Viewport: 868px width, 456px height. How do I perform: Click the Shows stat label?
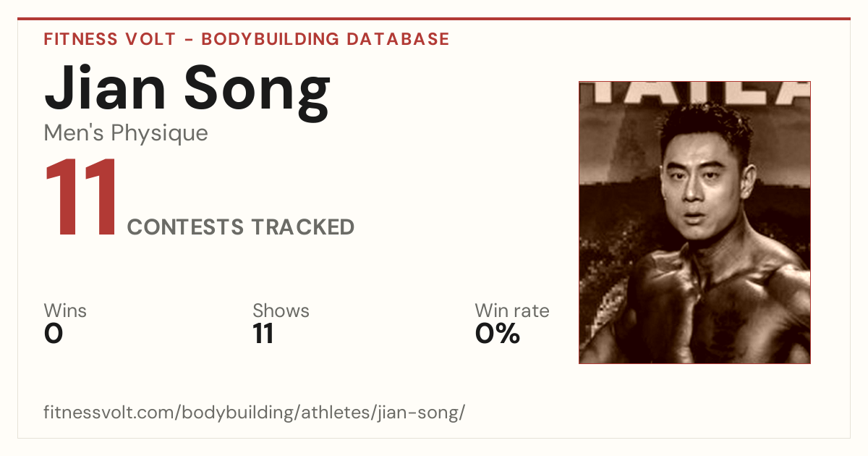pos(281,311)
